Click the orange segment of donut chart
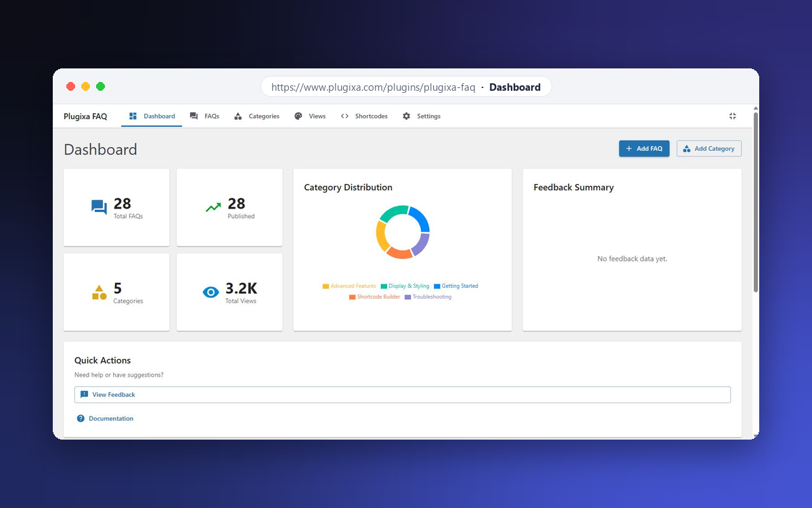Screen dimensions: 812x508 point(399,253)
